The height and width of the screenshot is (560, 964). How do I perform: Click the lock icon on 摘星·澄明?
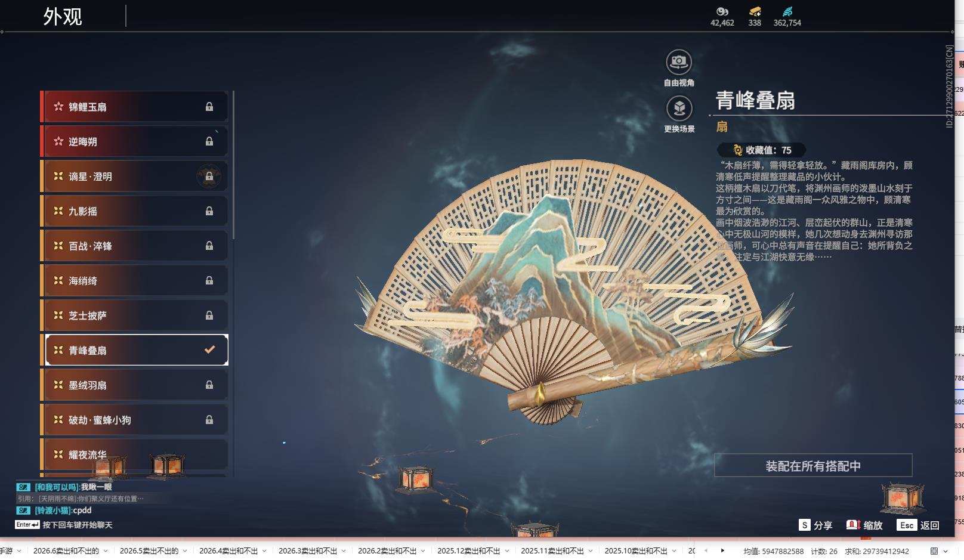coord(209,177)
